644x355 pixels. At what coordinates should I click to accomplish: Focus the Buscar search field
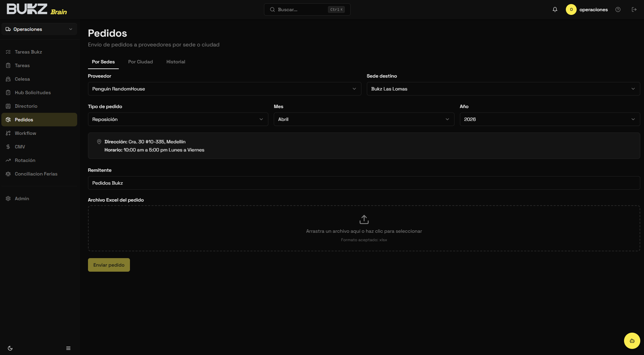click(307, 9)
